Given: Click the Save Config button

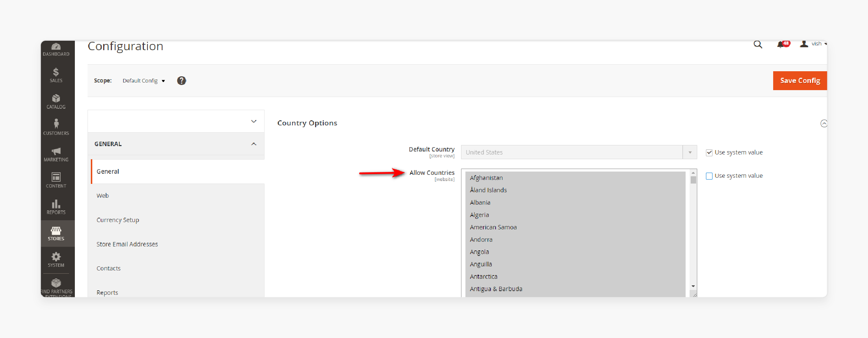Looking at the screenshot, I should coord(800,81).
